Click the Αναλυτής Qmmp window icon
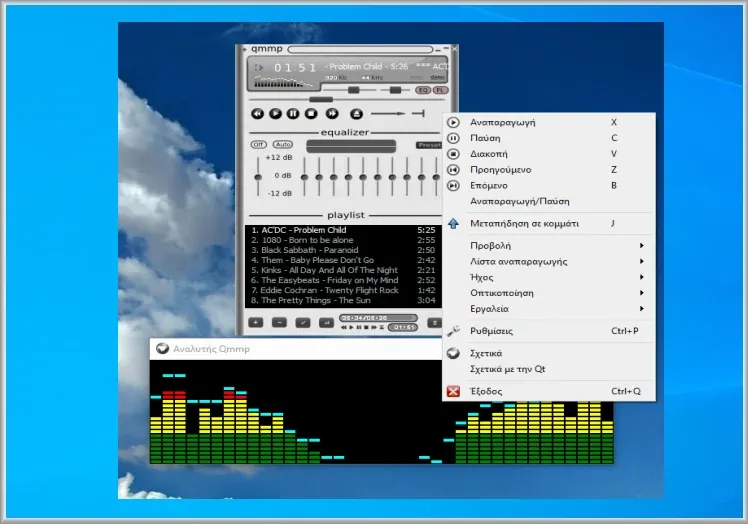The image size is (748, 524). coord(163,348)
